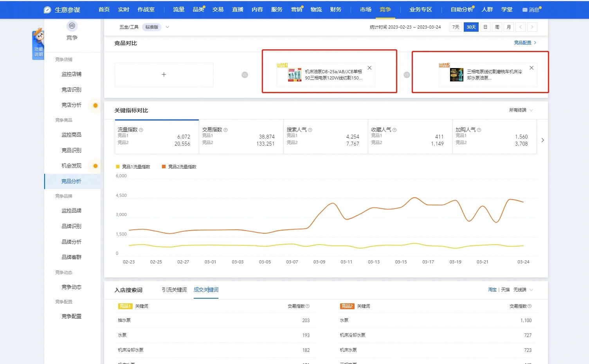
Task: Switch to 引流关键词 tab
Action: click(x=174, y=290)
